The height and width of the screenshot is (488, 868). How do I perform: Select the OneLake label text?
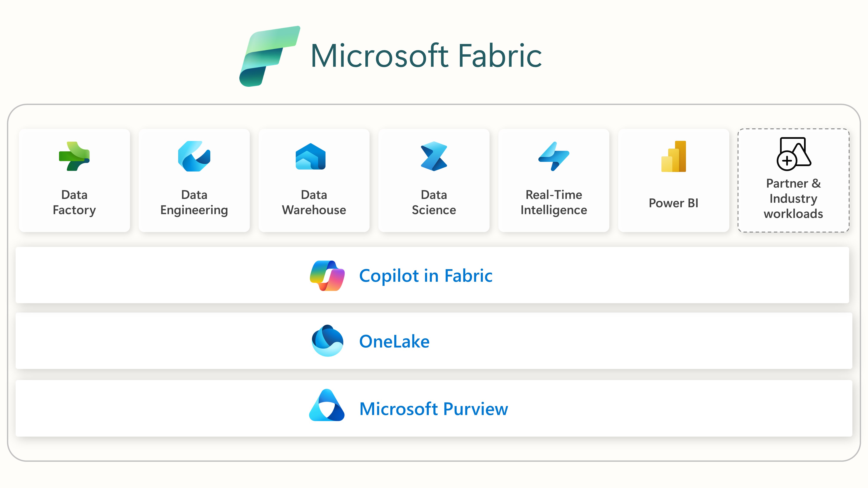coord(394,342)
